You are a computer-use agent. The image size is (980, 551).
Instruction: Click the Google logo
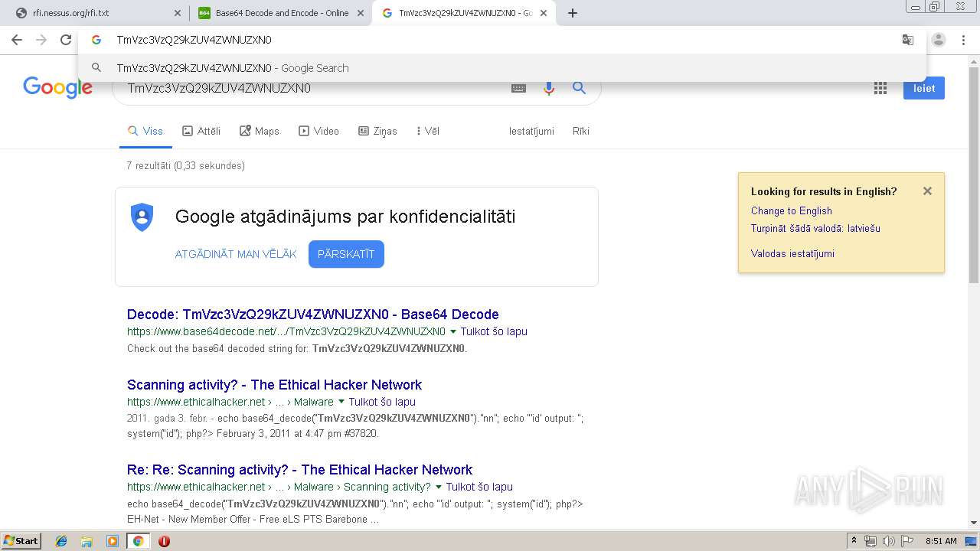click(x=58, y=87)
